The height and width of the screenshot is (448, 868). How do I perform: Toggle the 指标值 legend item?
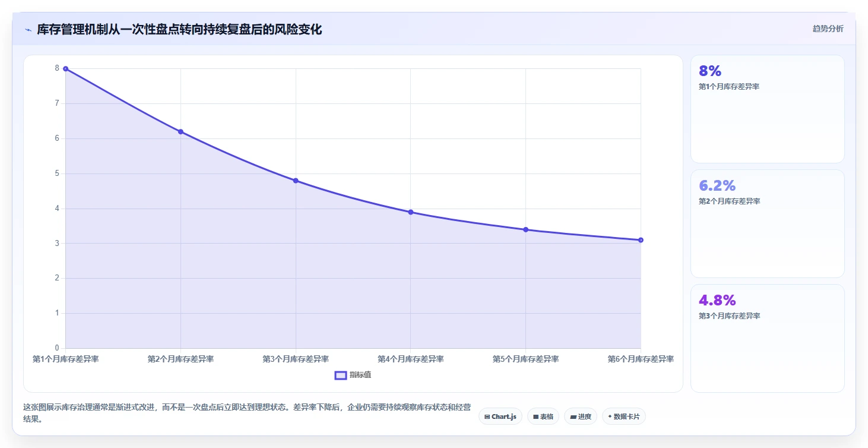[x=353, y=375]
